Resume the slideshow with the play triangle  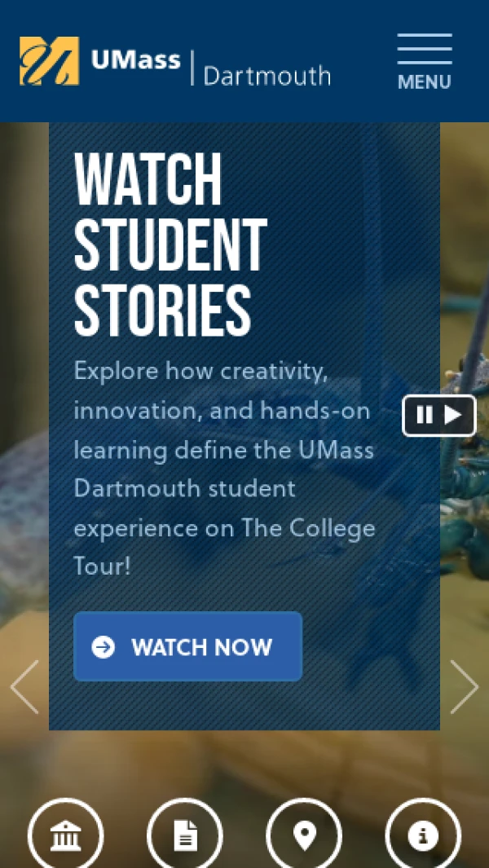pyautogui.click(x=453, y=415)
